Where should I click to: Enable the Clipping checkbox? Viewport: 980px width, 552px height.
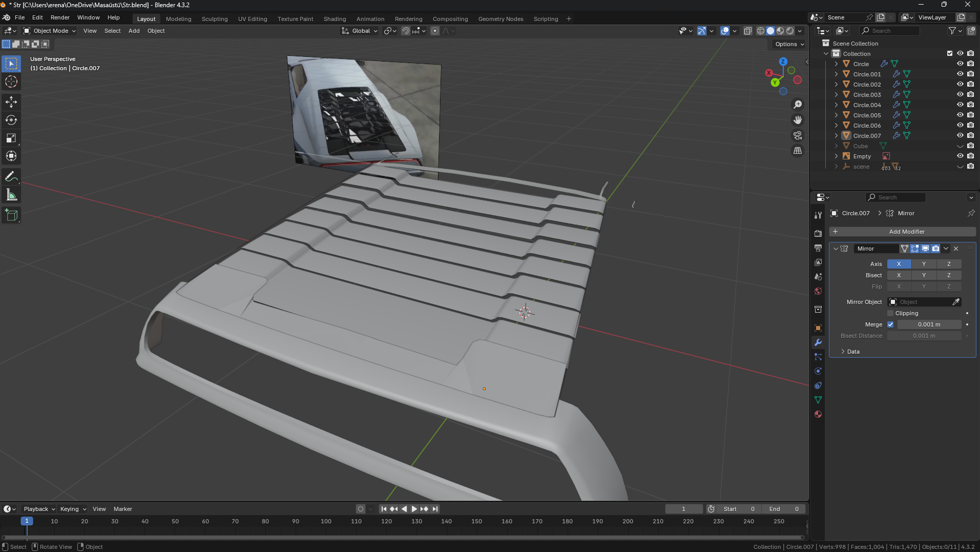coord(890,313)
